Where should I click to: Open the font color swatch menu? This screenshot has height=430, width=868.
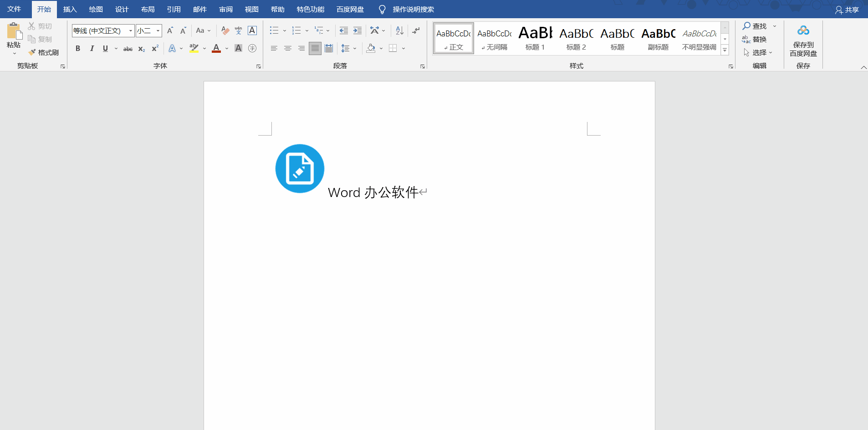pyautogui.click(x=227, y=49)
